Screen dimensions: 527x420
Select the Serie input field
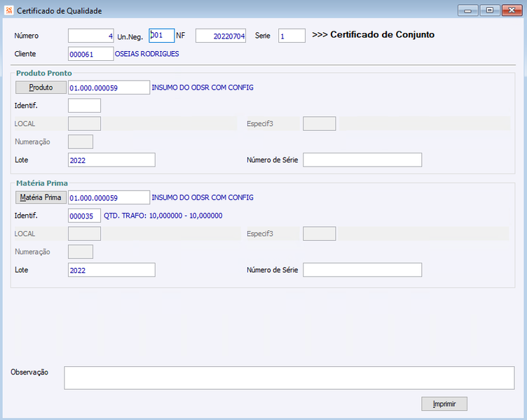click(292, 36)
